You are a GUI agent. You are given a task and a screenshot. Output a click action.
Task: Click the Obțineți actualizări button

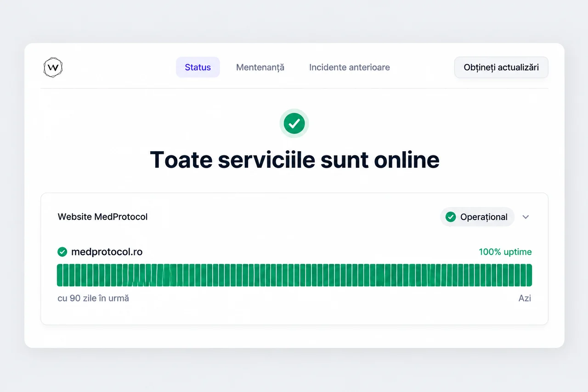[x=501, y=68]
